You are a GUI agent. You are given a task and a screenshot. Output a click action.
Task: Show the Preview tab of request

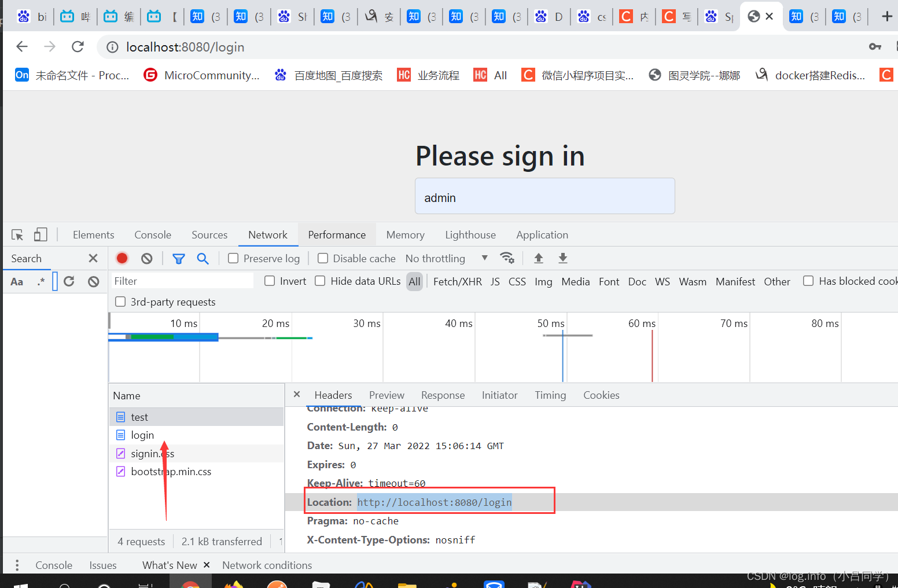pyautogui.click(x=387, y=395)
